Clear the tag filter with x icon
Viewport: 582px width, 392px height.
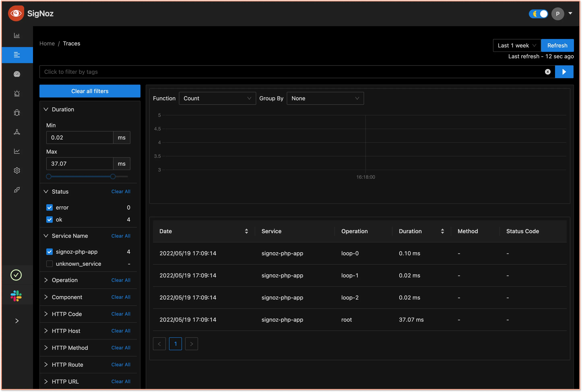[x=547, y=72]
